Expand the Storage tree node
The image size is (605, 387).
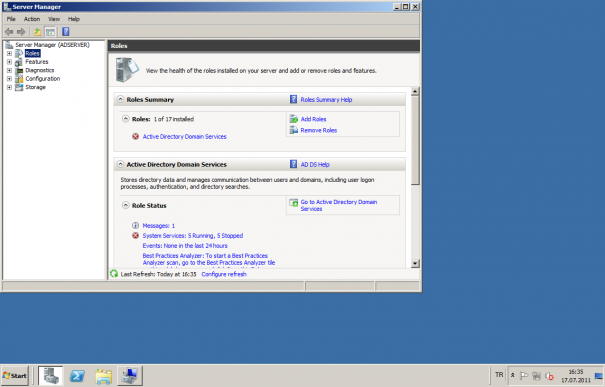click(x=9, y=87)
